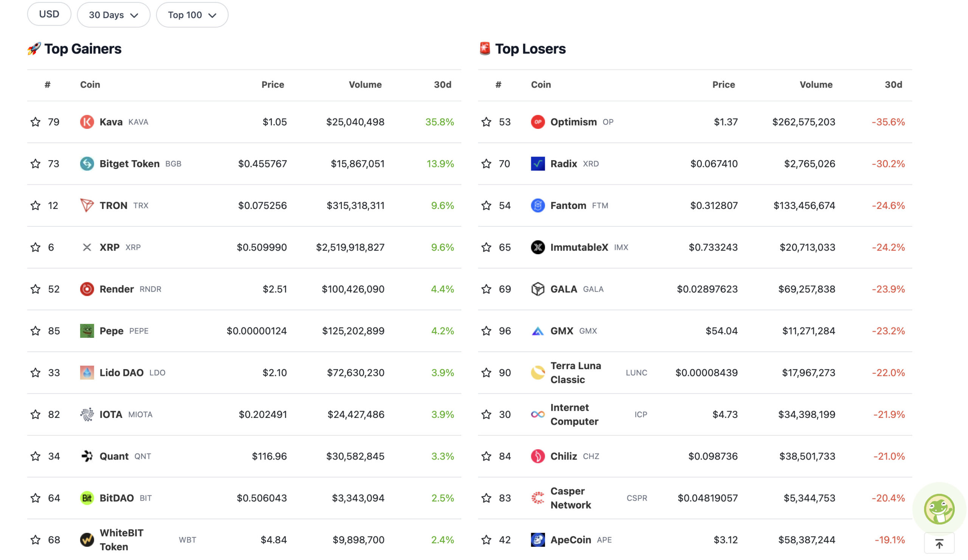Click the Bitget Token logo icon
968x560 pixels.
click(87, 164)
